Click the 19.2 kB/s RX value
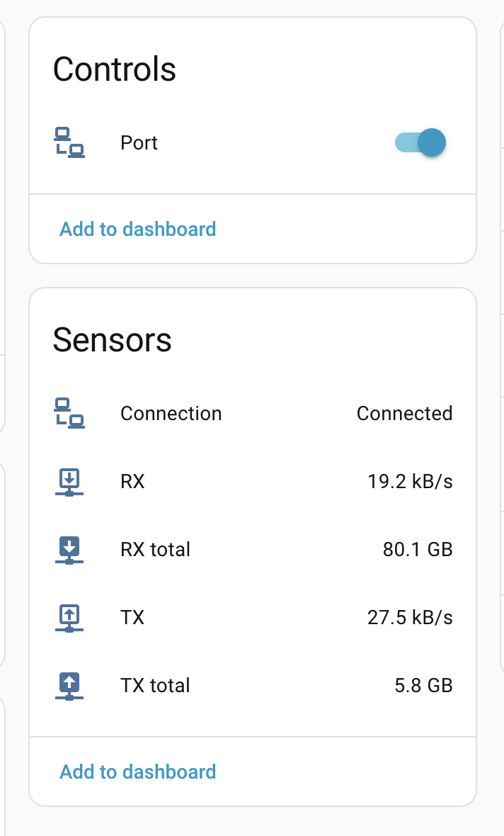 pos(410,482)
